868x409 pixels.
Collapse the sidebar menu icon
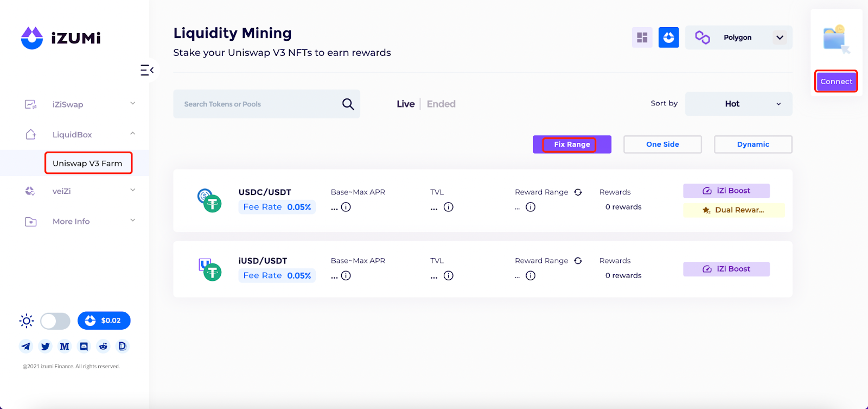coord(147,70)
